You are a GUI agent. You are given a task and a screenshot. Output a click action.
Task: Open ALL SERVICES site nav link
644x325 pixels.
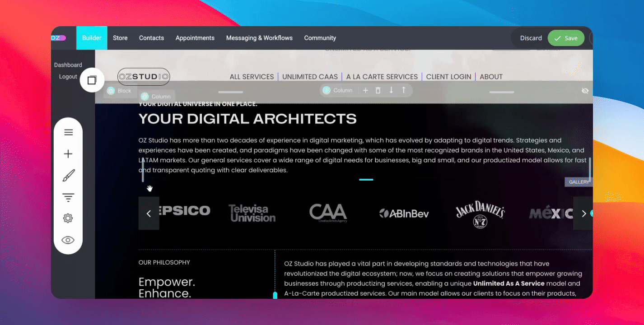coord(252,77)
